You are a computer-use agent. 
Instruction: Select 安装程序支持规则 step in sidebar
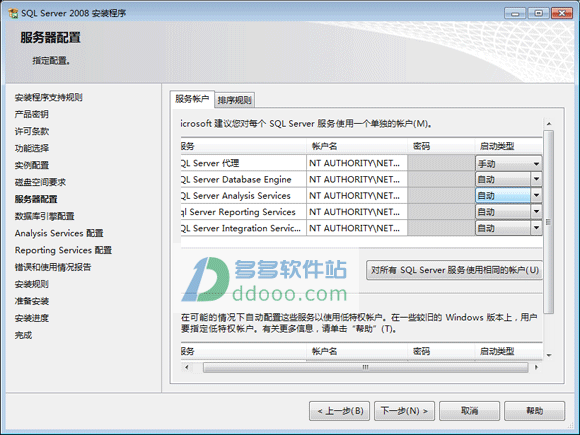(x=48, y=97)
